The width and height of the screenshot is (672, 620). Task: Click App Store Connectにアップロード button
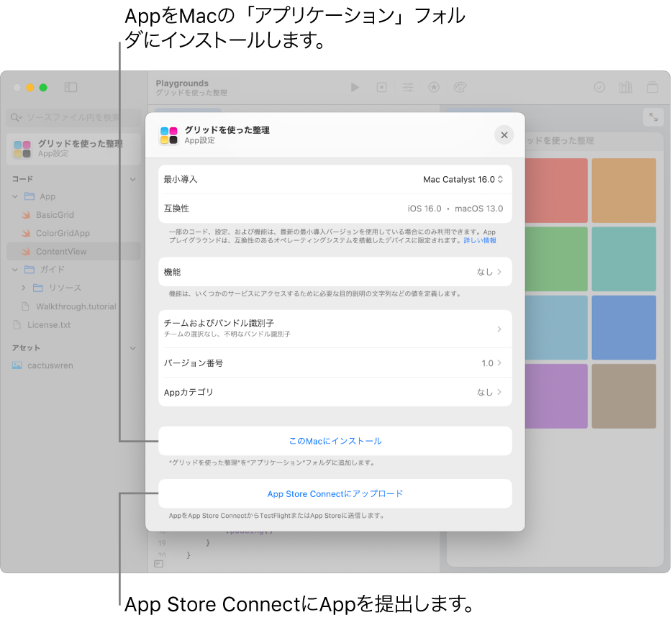tap(335, 493)
